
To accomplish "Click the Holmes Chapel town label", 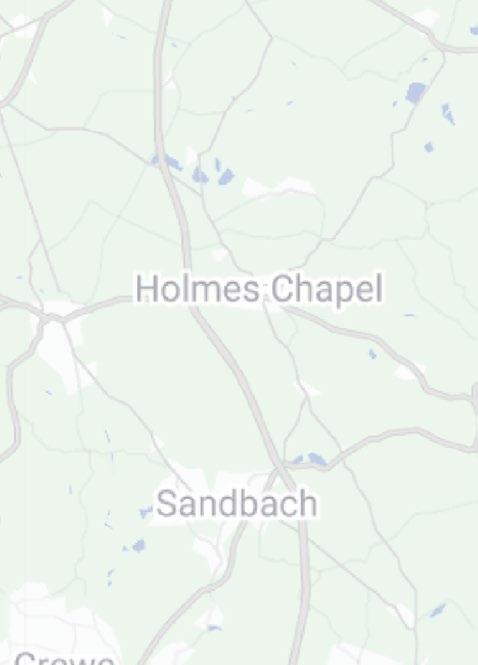I will click(x=259, y=289).
